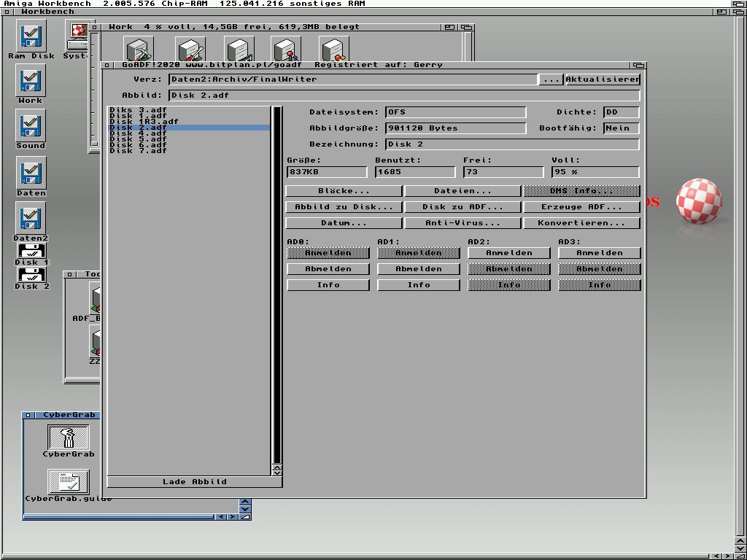Click the Verz directory path field
This screenshot has height=560, width=747.
point(353,79)
